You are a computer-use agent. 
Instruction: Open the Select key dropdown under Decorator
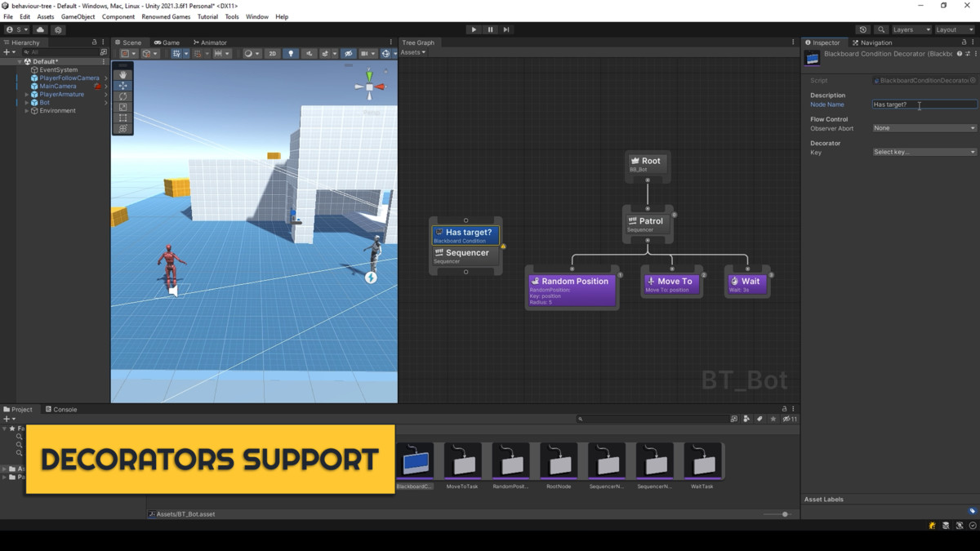pyautogui.click(x=924, y=152)
